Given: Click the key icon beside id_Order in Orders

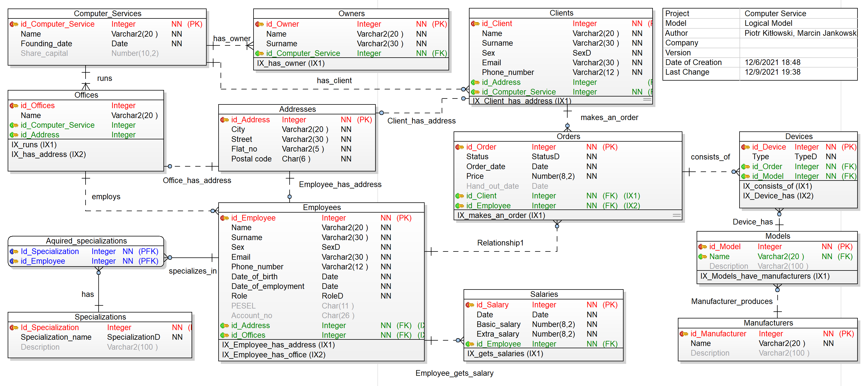Looking at the screenshot, I should tap(459, 147).
